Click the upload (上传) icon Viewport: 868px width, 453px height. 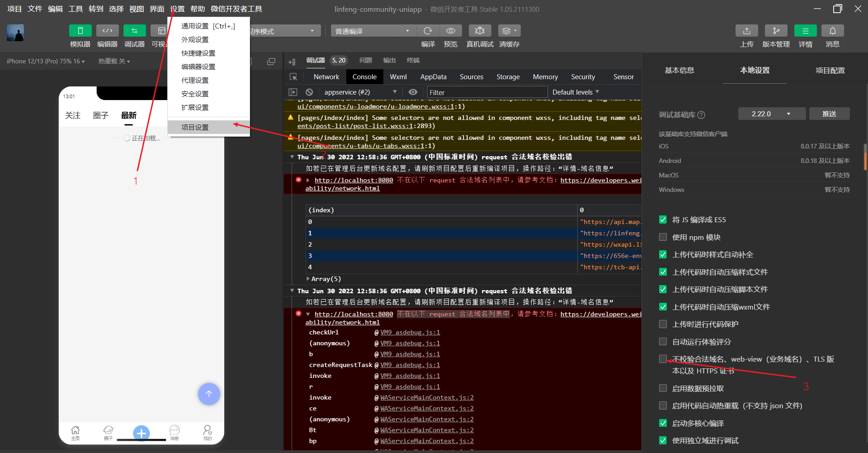click(746, 31)
